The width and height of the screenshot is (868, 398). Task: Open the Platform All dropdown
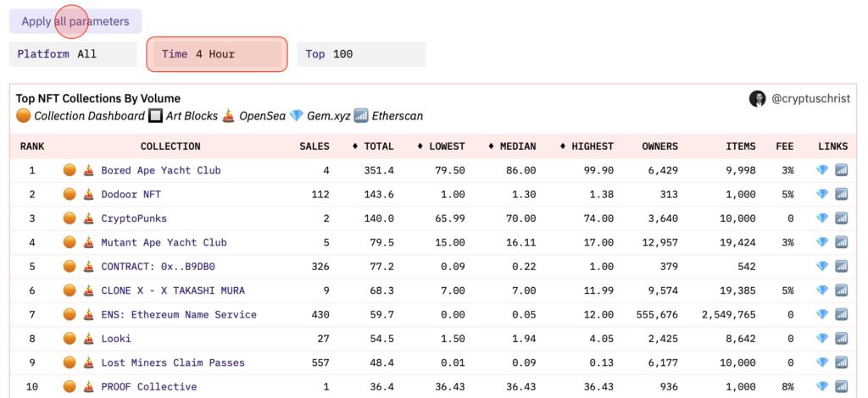73,54
